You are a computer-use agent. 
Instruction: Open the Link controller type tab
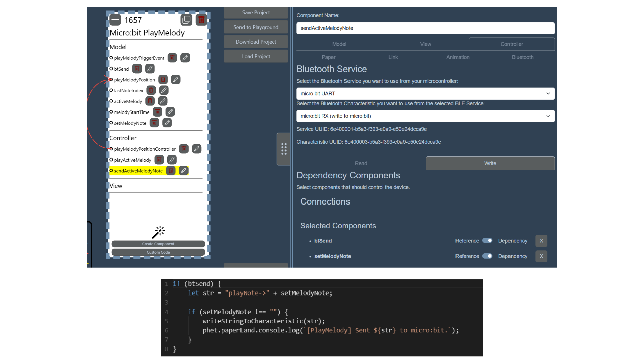(393, 57)
